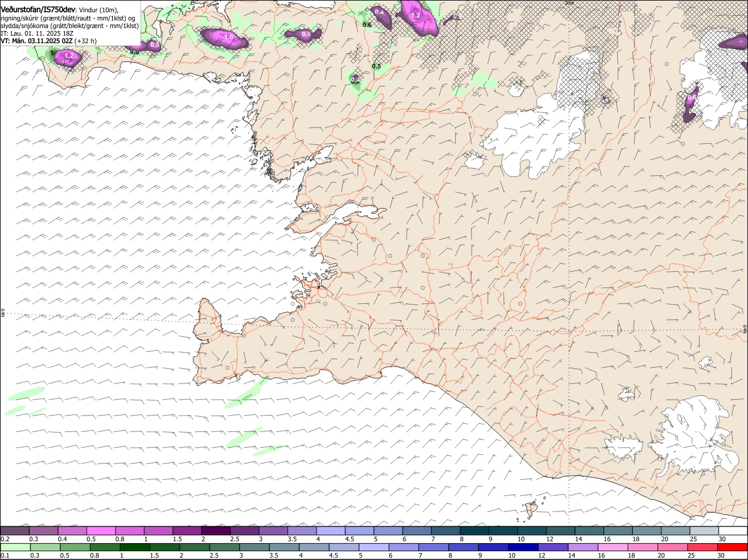Click the deep blue lower swatch labeled 10
The image size is (748, 560).
pos(522,547)
